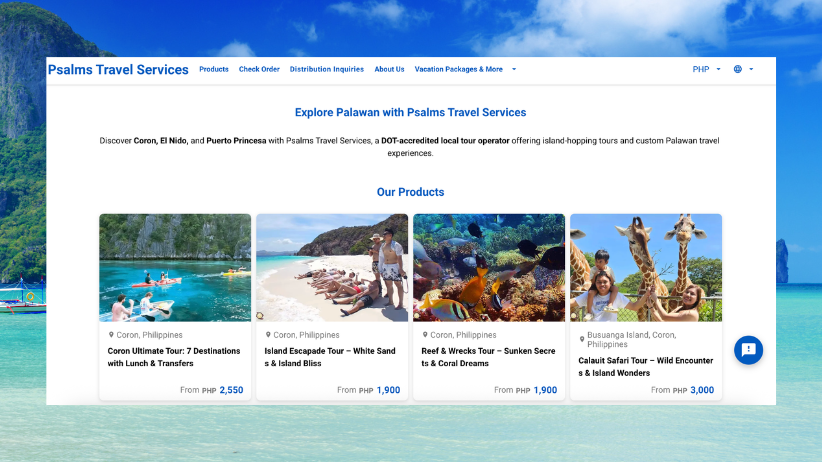Visit the About Us page
This screenshot has width=822, height=462.
[x=389, y=69]
